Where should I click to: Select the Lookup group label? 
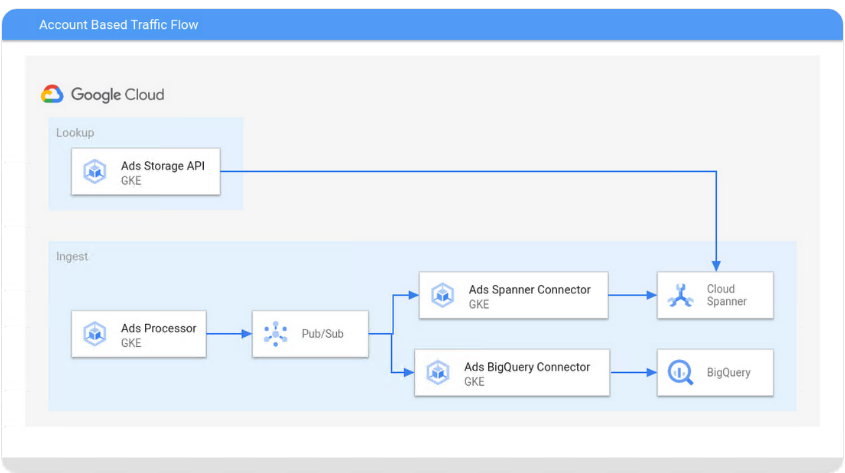pyautogui.click(x=75, y=133)
